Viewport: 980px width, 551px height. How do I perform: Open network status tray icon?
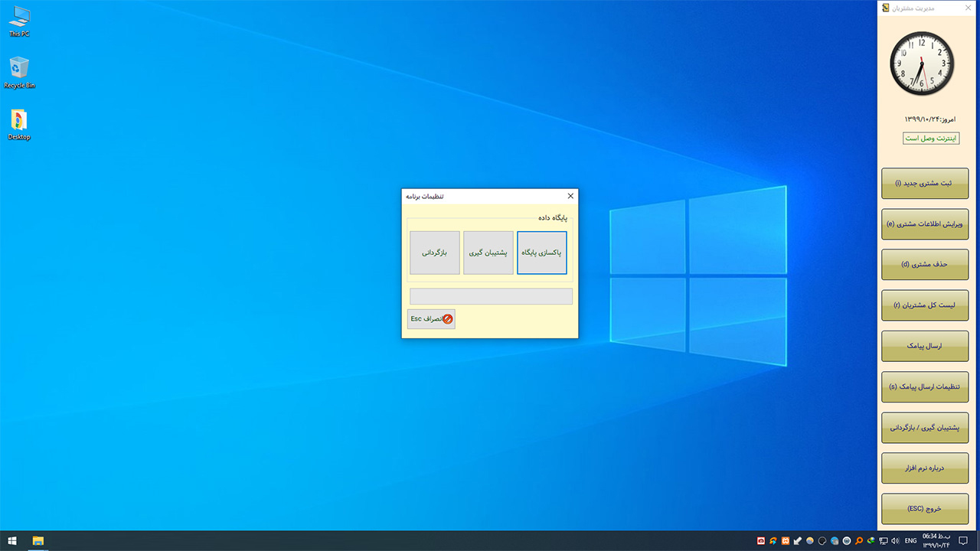[883, 541]
